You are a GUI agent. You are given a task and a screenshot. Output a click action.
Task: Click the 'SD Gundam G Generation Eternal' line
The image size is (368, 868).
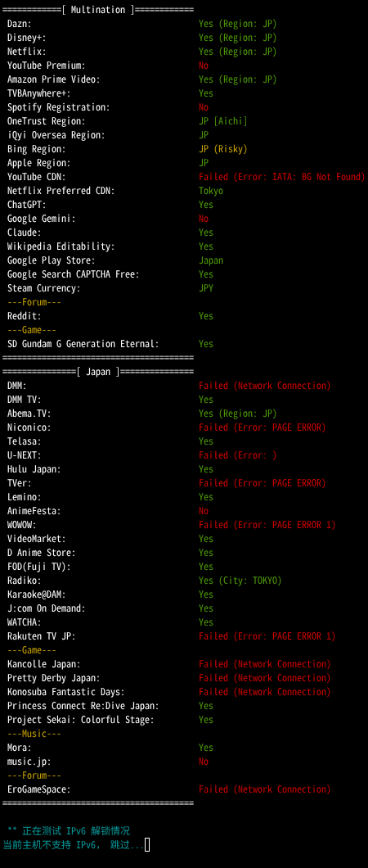pos(83,344)
